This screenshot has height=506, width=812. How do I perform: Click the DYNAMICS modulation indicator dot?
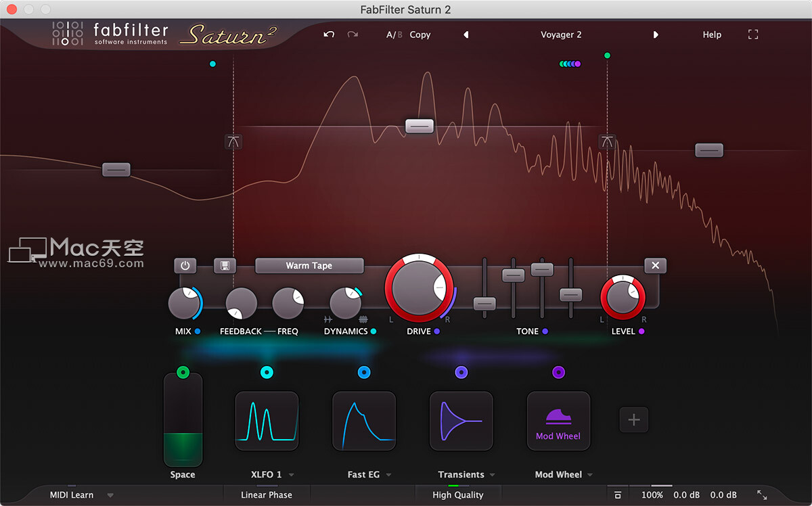374,331
